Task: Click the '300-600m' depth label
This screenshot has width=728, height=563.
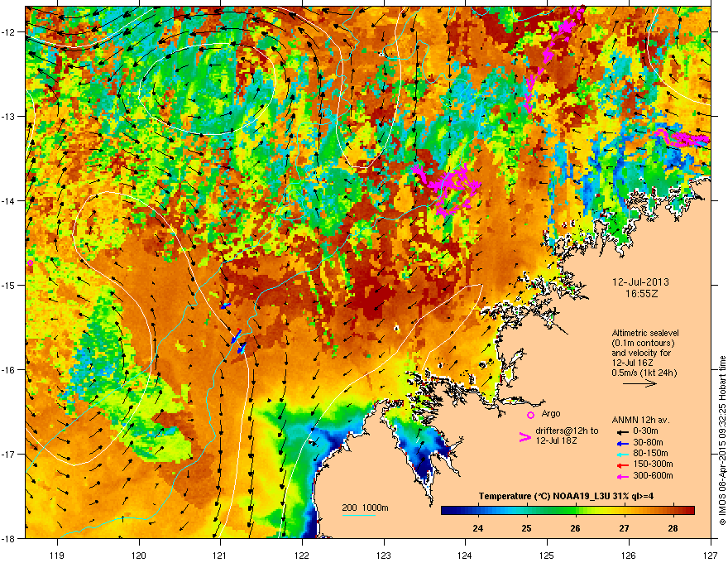Action: pyautogui.click(x=653, y=476)
